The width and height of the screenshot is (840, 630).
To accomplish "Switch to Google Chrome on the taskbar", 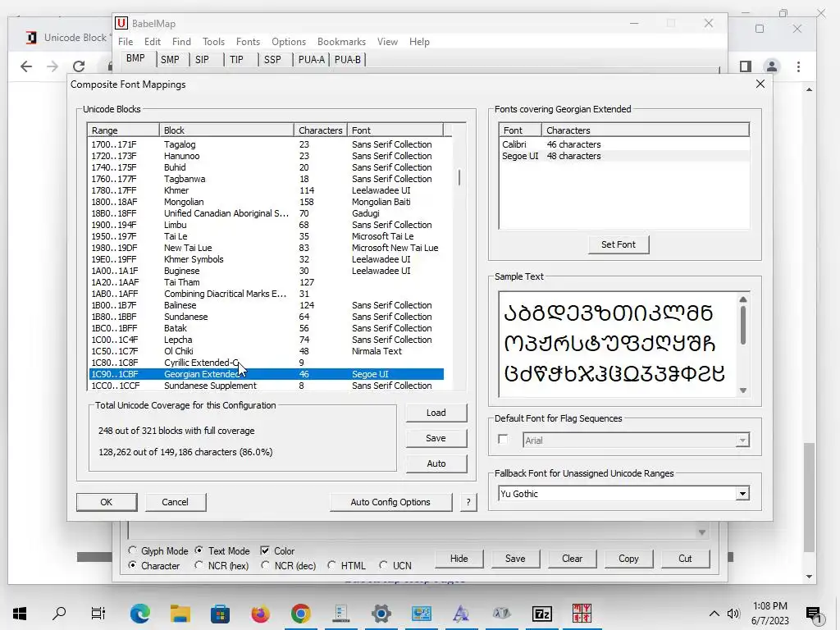I will 300,613.
